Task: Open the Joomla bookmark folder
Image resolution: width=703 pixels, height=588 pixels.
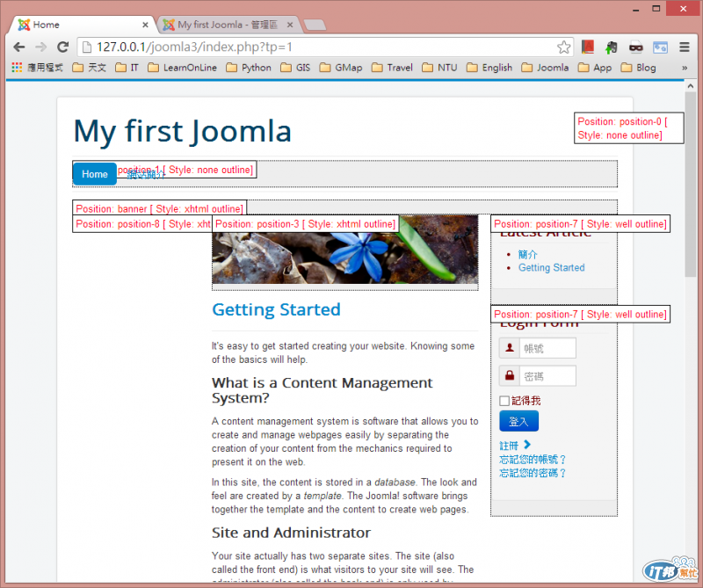Action: point(545,68)
